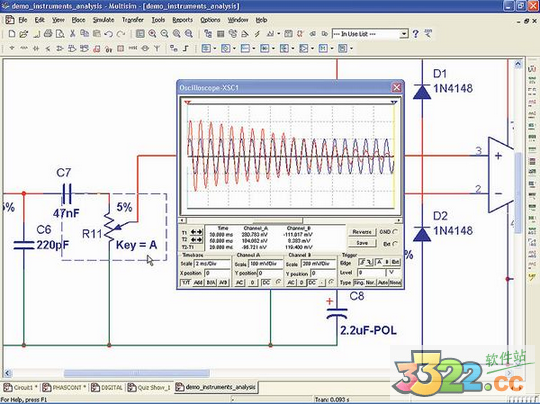The height and width of the screenshot is (405, 540).
Task: Open the Simulate menu
Action: (x=103, y=20)
